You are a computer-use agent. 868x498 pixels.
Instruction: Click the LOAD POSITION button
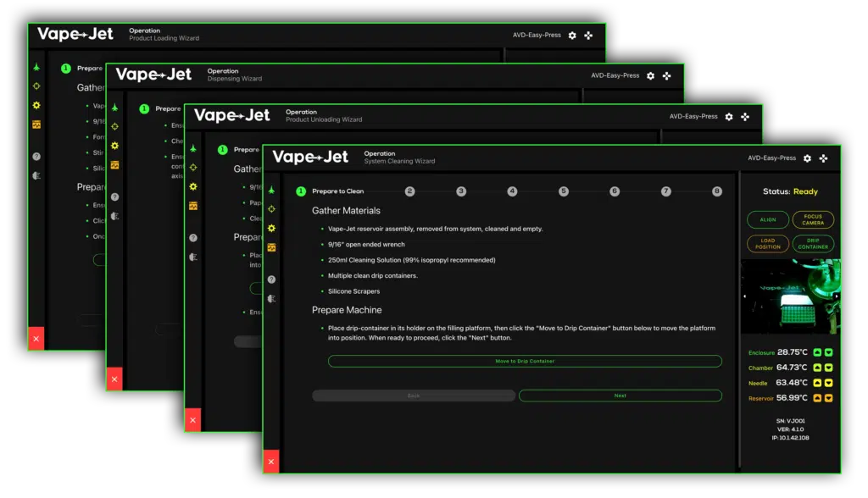(x=768, y=244)
